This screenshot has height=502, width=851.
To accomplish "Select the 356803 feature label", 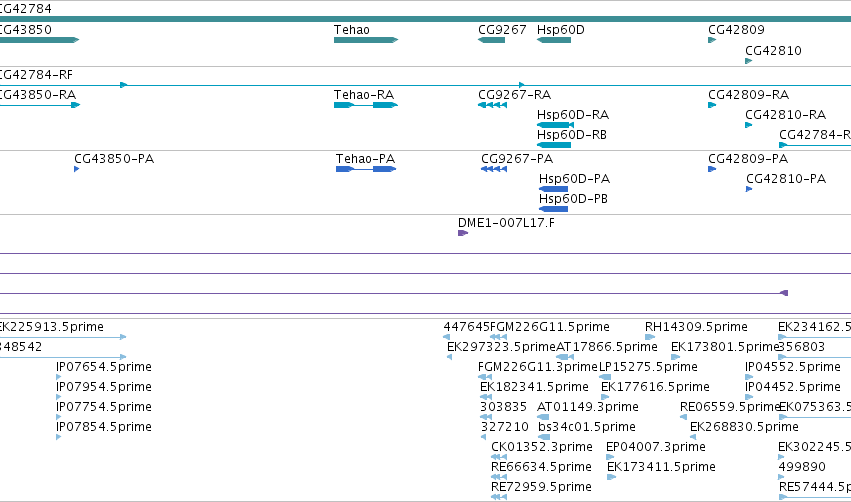I will click(802, 346).
